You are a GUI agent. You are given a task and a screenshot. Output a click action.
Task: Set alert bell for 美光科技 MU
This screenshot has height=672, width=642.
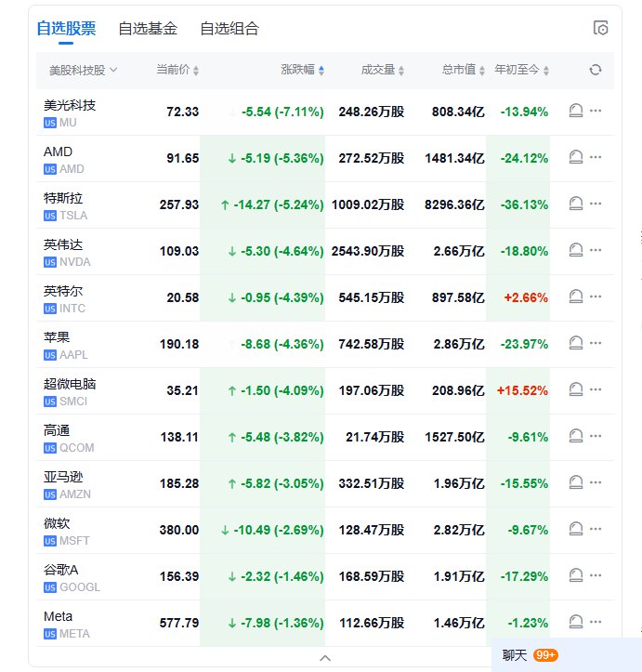(576, 111)
